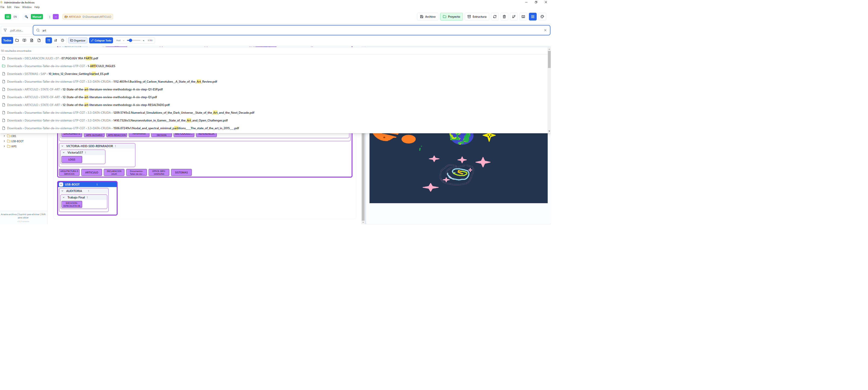The image size is (868, 390).
Task: Collapse the VICTORIA-HDD-SDD-REPARADOR node
Action: [x=62, y=146]
